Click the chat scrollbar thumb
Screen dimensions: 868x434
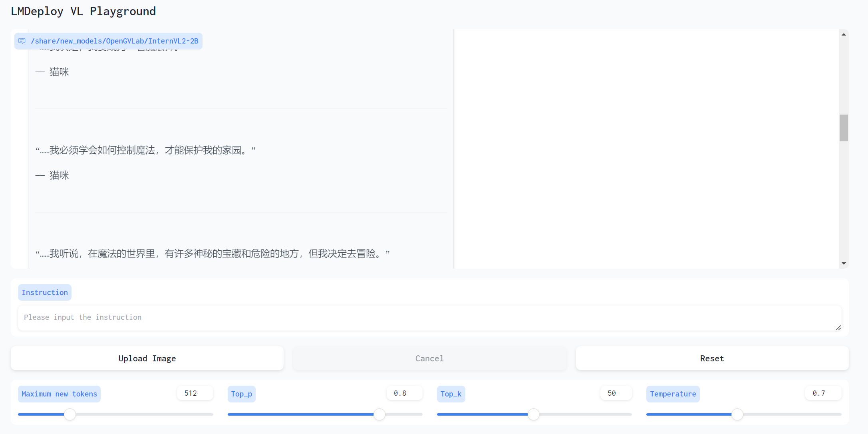844,128
